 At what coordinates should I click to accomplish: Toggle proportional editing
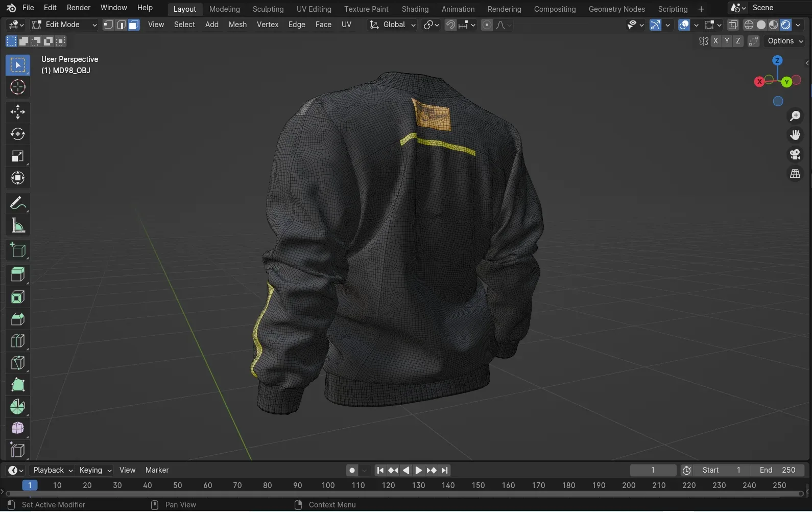pyautogui.click(x=487, y=25)
